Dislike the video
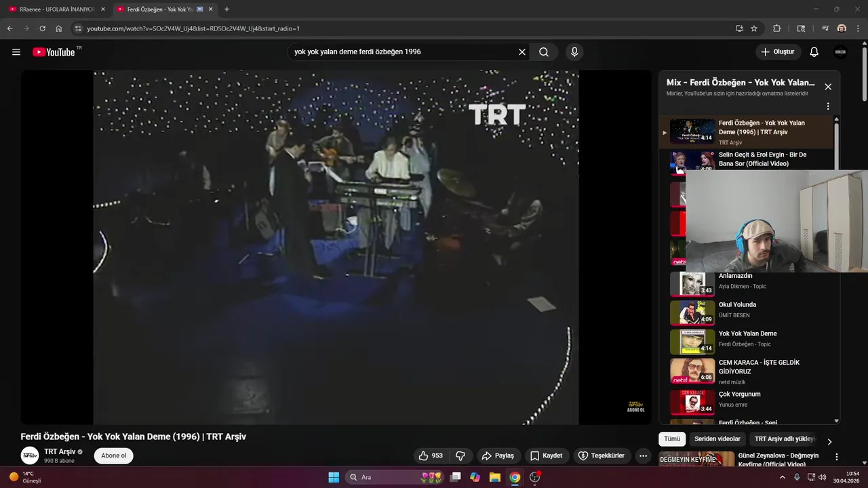 pyautogui.click(x=460, y=455)
